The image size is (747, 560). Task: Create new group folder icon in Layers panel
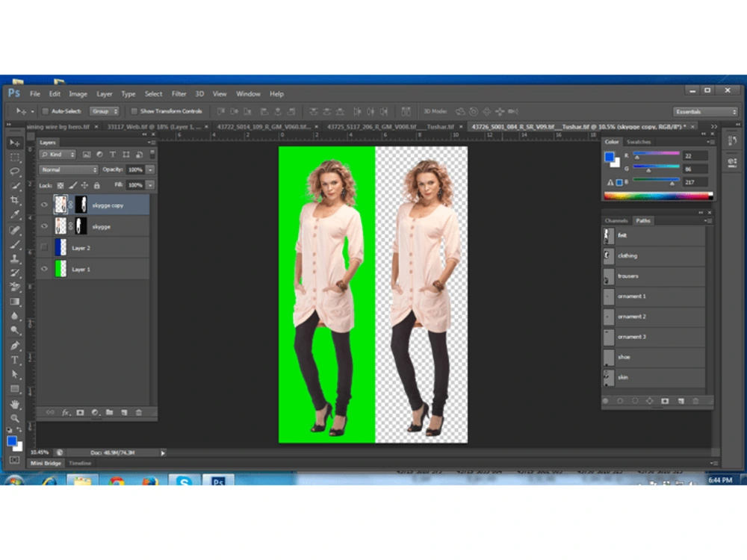click(109, 412)
